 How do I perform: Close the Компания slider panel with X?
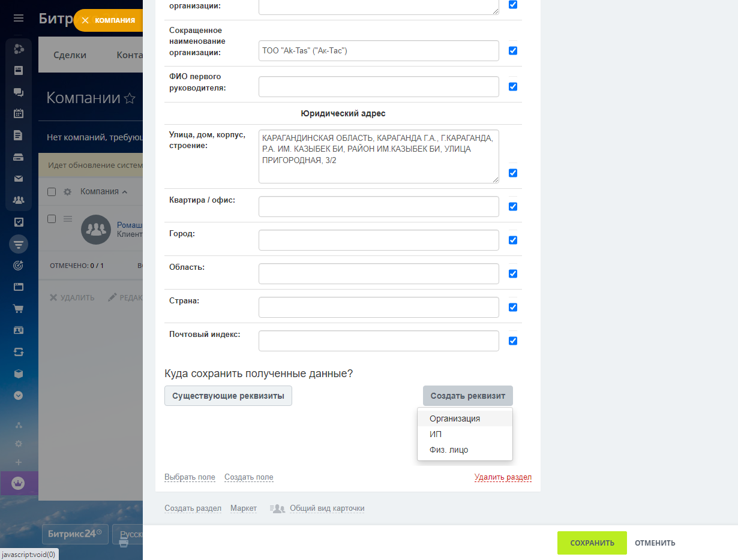click(85, 20)
